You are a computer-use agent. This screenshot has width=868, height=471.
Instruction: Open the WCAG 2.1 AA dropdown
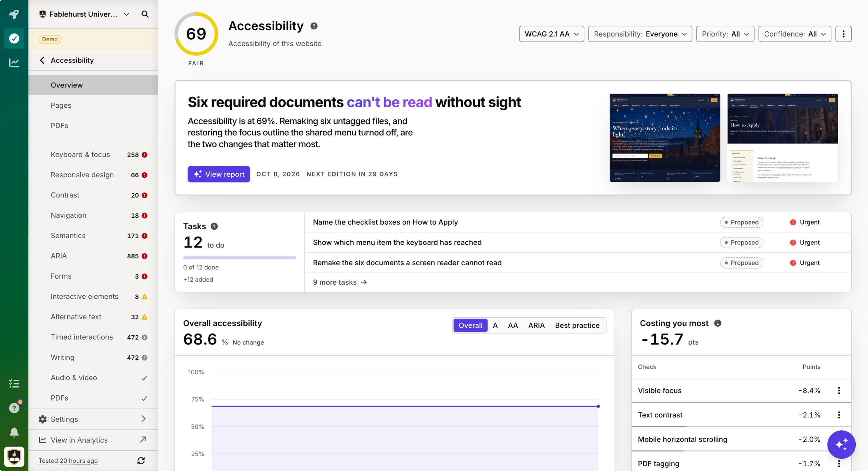(x=552, y=34)
